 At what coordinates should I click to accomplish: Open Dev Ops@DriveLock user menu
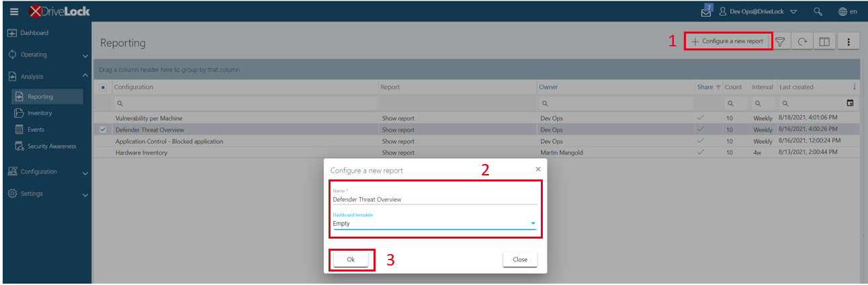(x=758, y=11)
